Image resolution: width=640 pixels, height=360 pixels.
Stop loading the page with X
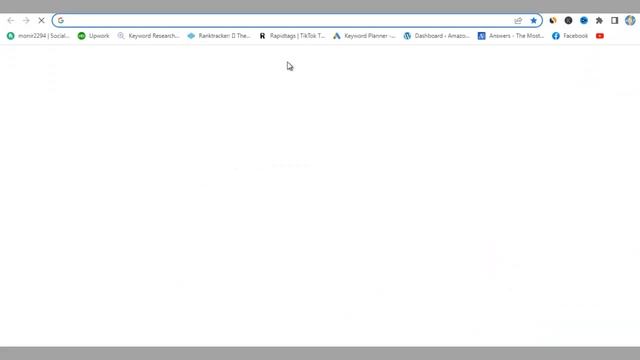(41, 20)
